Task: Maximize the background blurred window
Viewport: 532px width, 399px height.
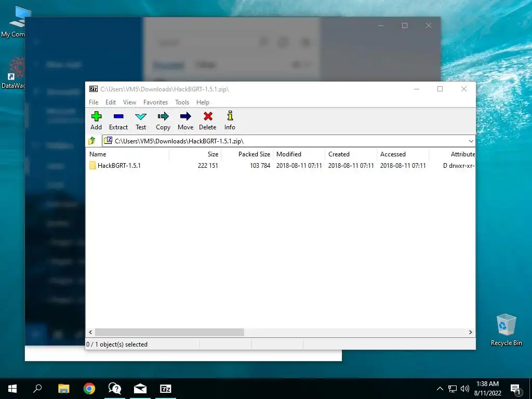Action: pyautogui.click(x=404, y=26)
